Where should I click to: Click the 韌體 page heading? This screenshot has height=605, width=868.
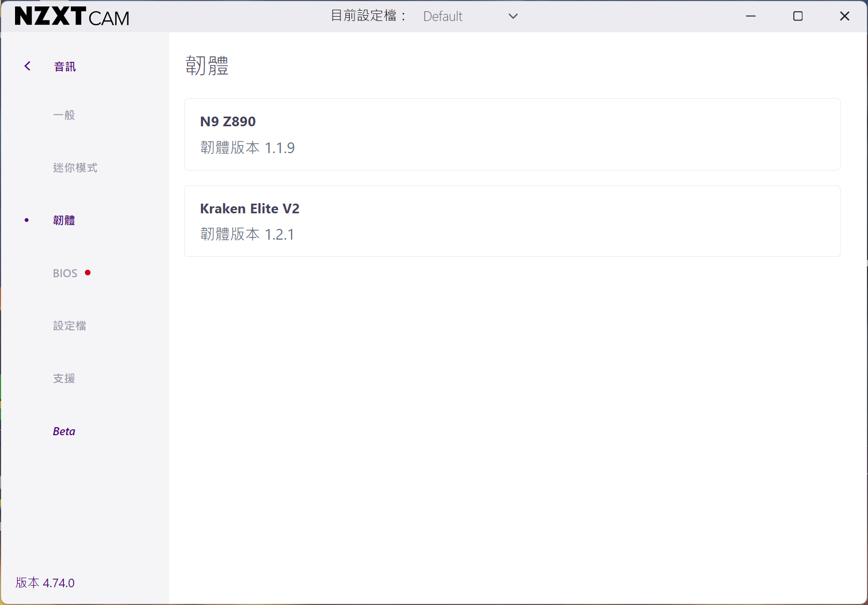207,66
